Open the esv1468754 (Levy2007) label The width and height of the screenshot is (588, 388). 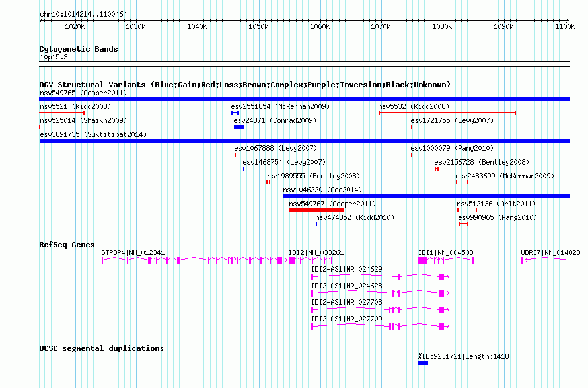tap(284, 162)
